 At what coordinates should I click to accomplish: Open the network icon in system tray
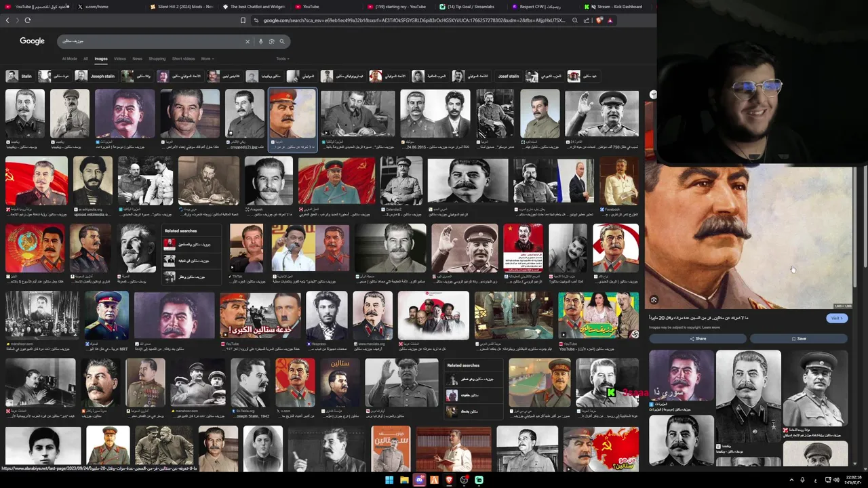827,480
